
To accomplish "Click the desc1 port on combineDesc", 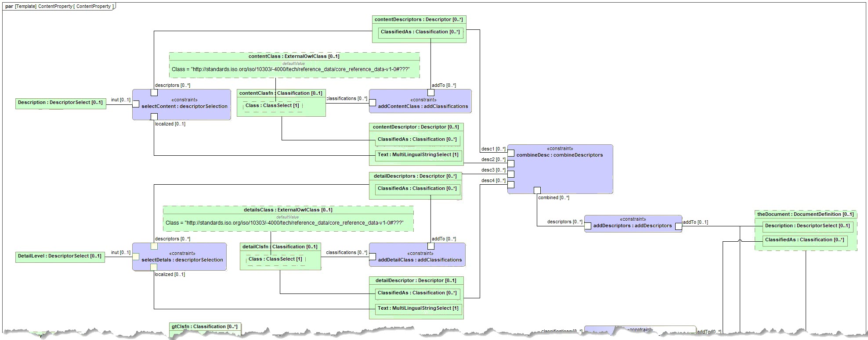I will [x=511, y=153].
